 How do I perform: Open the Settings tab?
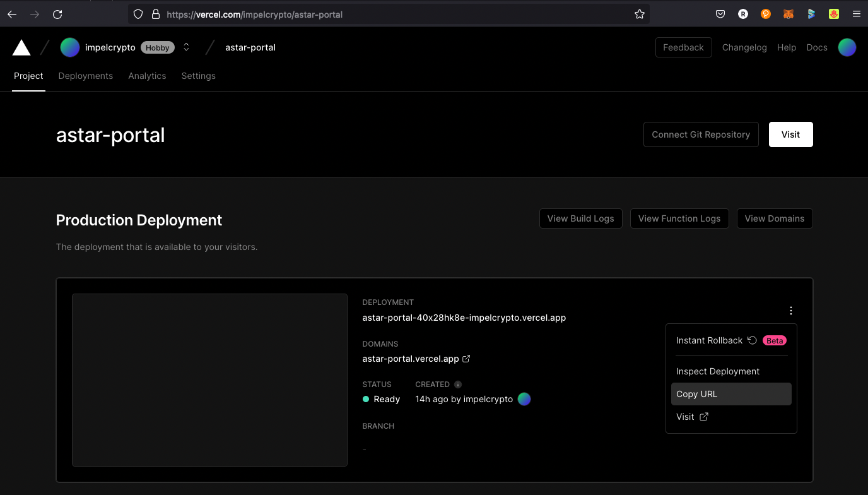pyautogui.click(x=198, y=76)
